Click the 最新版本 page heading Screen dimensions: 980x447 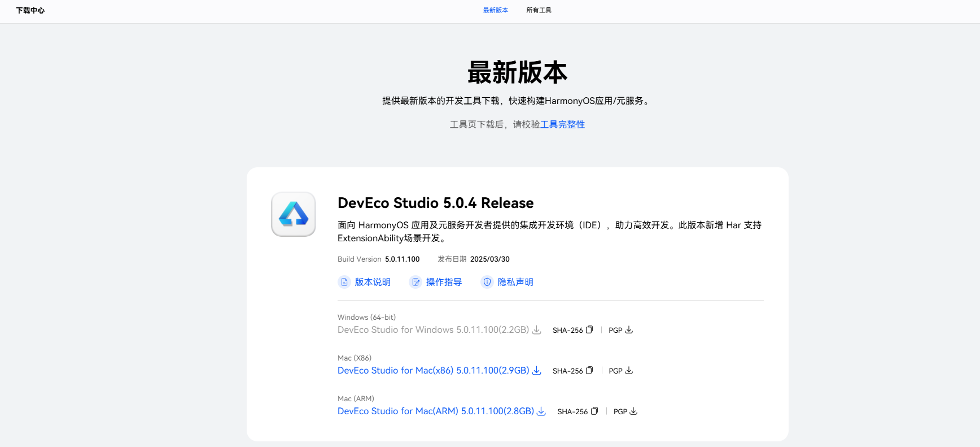518,73
